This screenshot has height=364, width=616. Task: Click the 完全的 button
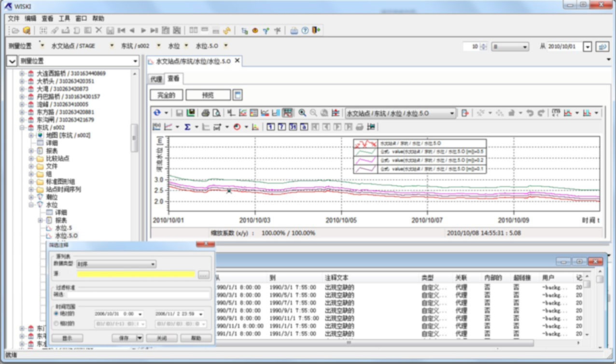coord(166,95)
